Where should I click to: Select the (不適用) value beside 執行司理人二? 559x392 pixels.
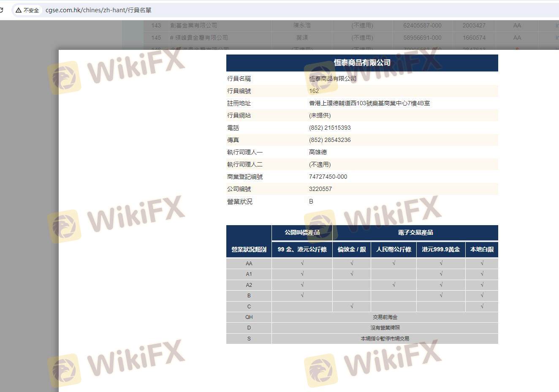click(320, 164)
